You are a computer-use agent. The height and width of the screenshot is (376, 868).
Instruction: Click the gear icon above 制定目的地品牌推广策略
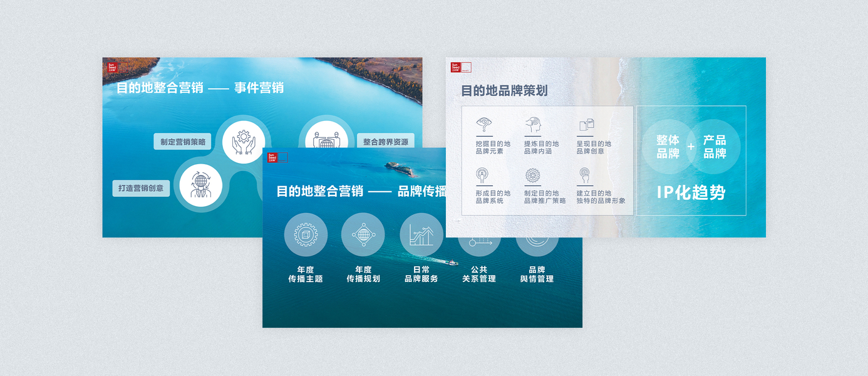coord(533,174)
